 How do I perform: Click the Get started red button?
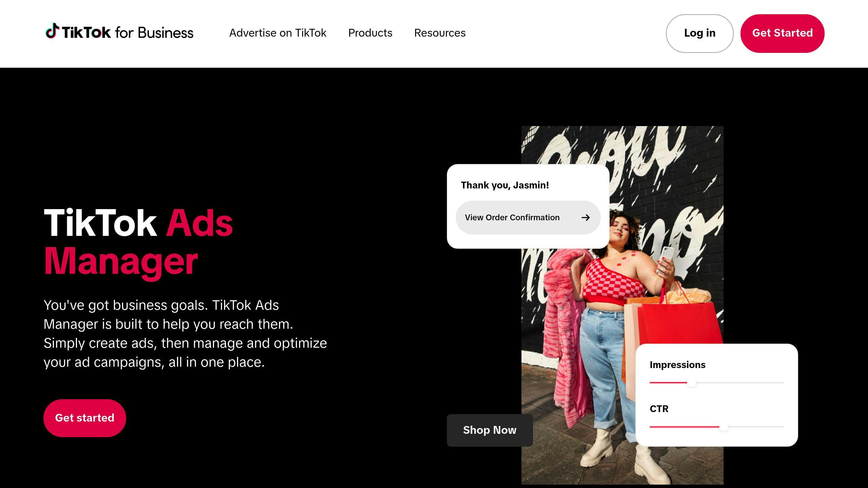(x=85, y=418)
